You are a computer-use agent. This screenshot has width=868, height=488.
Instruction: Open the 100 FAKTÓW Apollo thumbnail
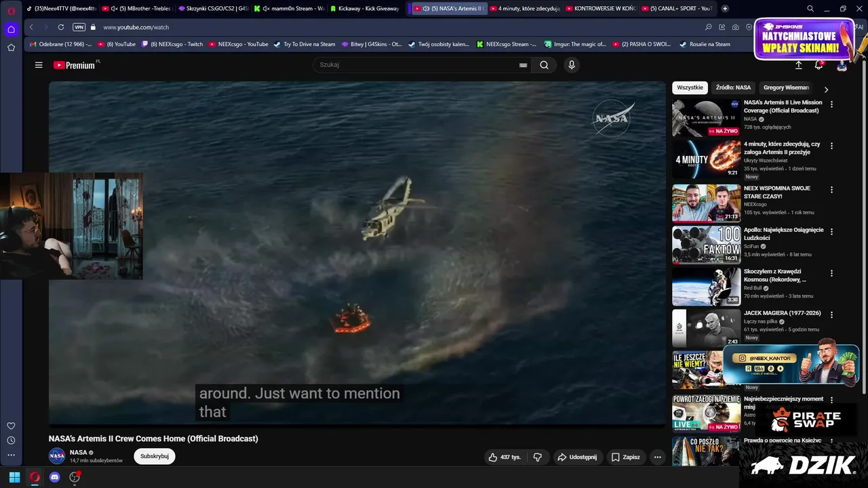click(706, 245)
